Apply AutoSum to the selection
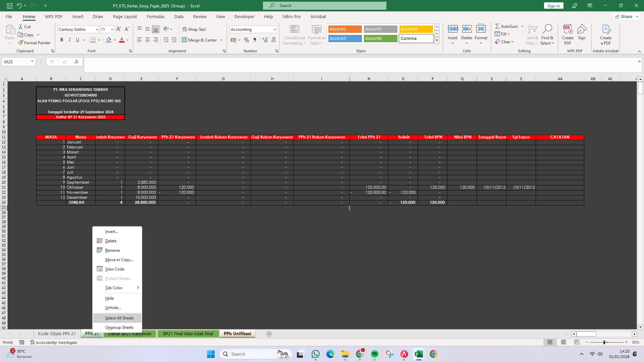Image resolution: width=644 pixels, height=362 pixels. coord(507,26)
